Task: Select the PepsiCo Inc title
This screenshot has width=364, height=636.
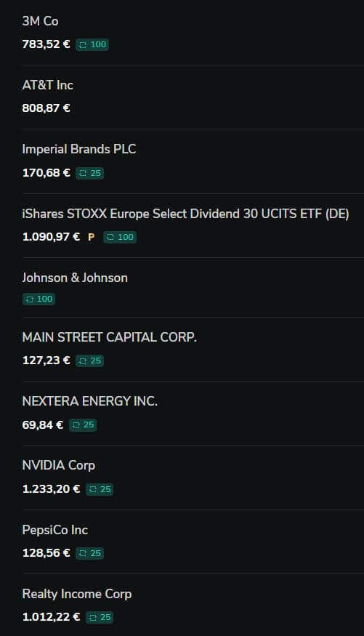Action: (x=55, y=530)
